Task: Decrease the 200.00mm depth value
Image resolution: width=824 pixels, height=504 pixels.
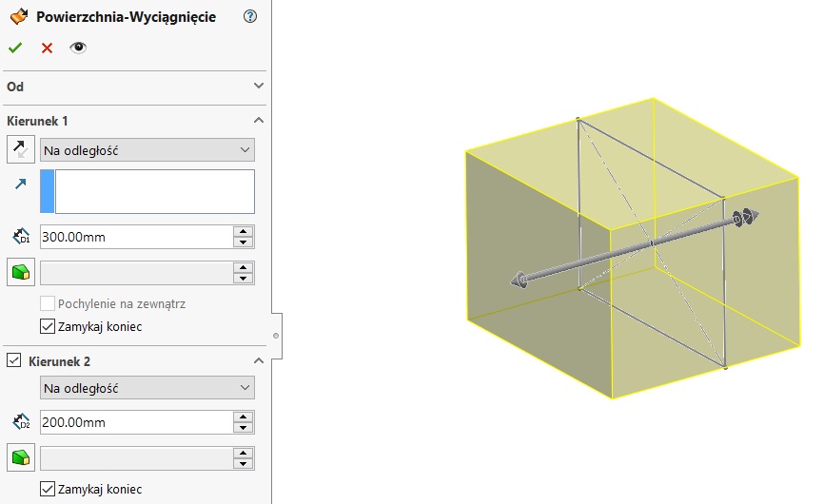Action: pyautogui.click(x=244, y=428)
